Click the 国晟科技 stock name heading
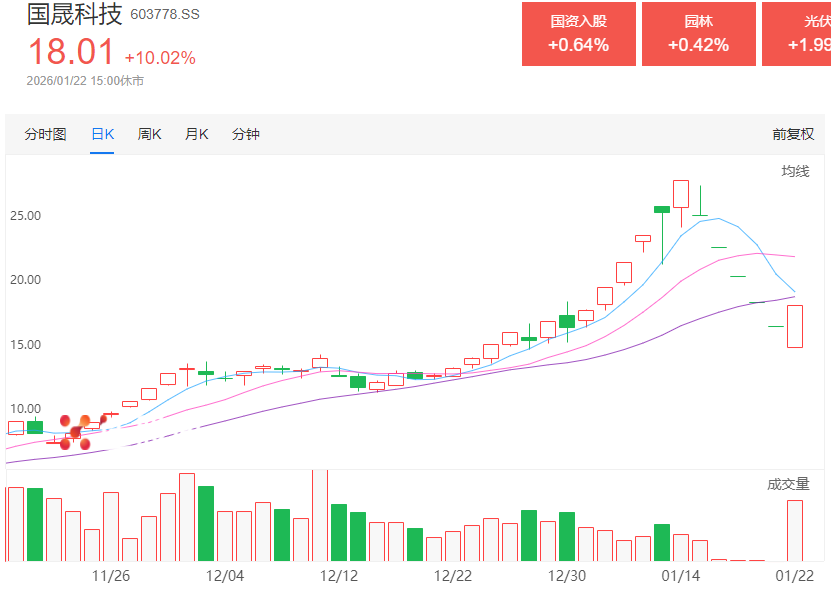The image size is (831, 591). [74, 14]
